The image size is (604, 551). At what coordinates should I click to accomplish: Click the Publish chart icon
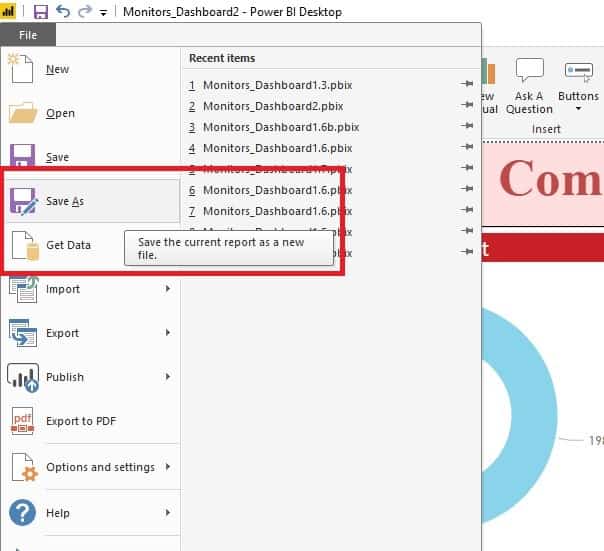pos(23,378)
